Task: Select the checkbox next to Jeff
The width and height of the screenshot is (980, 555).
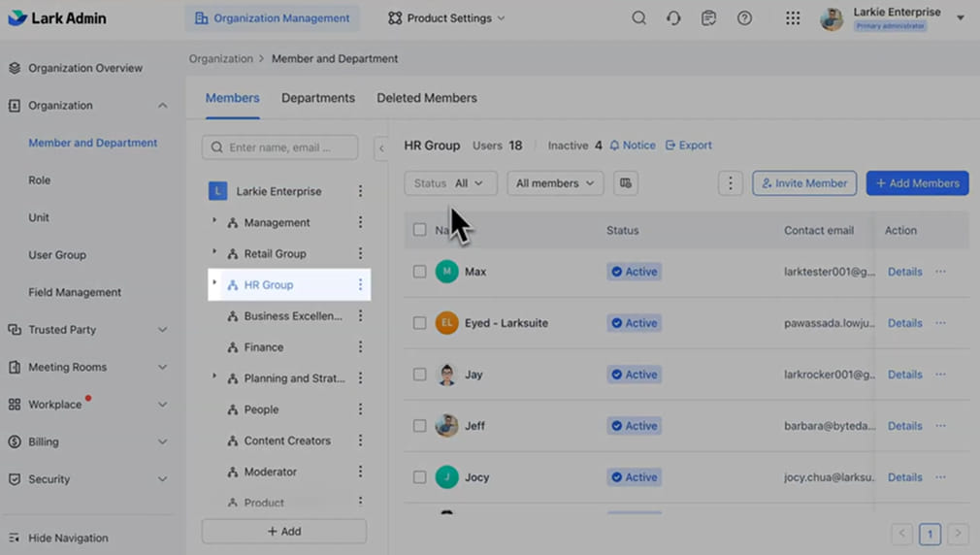Action: 420,426
